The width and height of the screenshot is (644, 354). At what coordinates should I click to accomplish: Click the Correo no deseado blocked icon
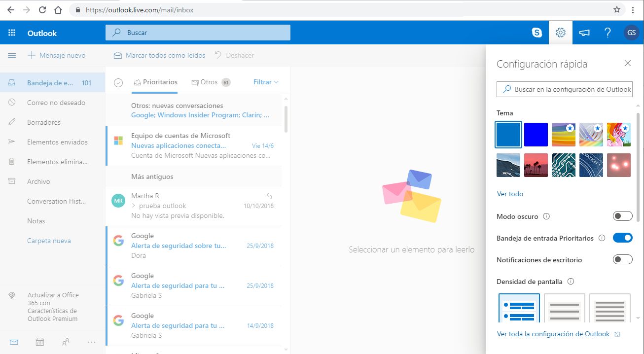12,103
